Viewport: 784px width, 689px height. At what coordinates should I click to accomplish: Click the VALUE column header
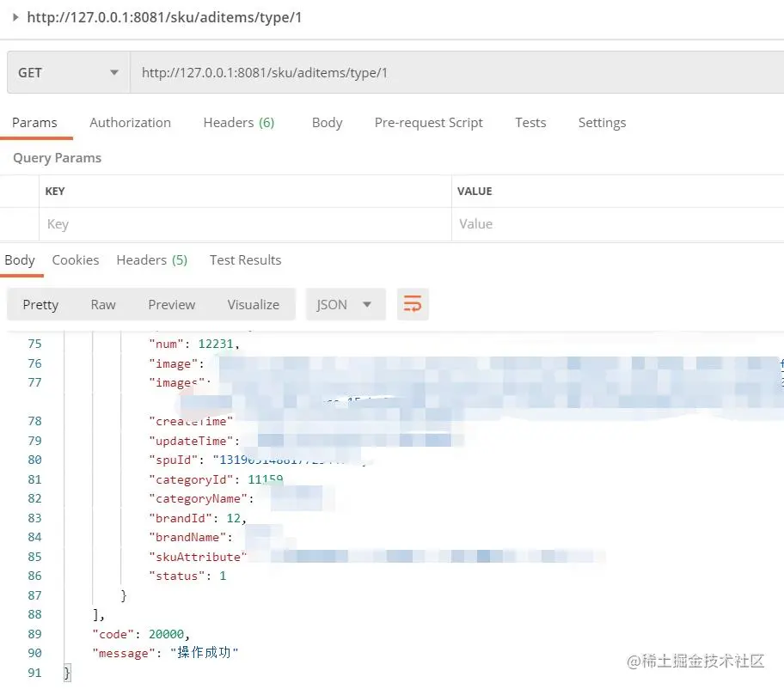click(475, 191)
